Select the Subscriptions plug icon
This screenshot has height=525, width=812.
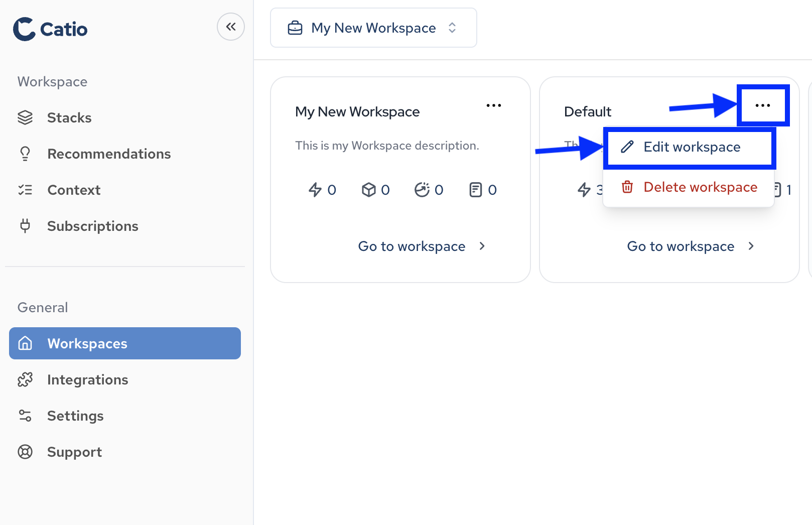point(25,226)
